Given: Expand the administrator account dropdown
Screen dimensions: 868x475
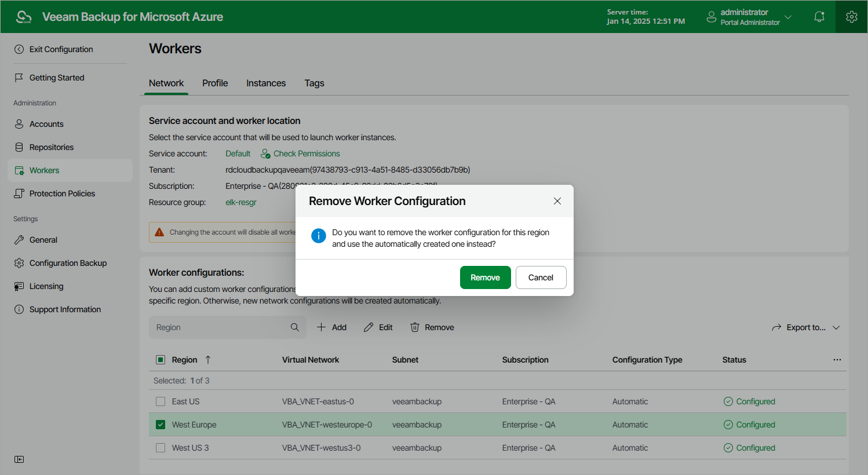Looking at the screenshot, I should pos(788,17).
